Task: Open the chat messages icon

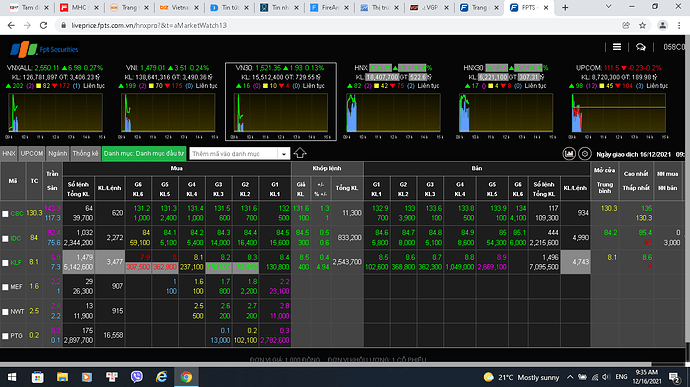Action: coord(641,47)
